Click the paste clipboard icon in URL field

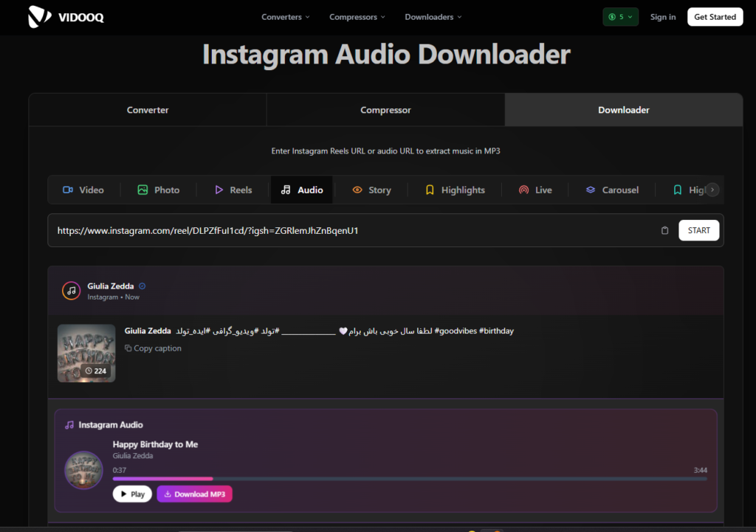[664, 231]
